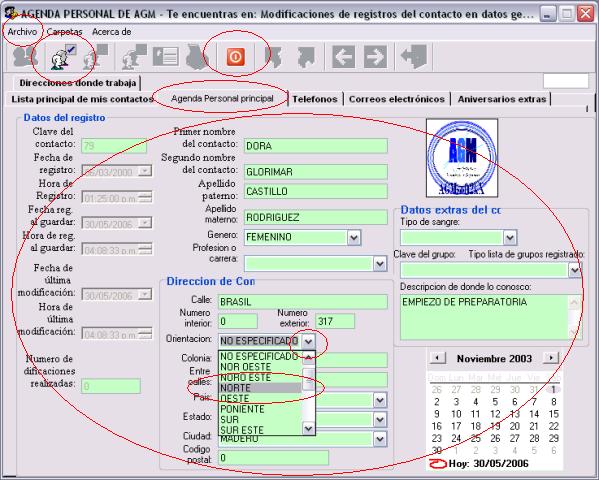Click the Segundo nombre field containing GLORIMAR

point(316,172)
